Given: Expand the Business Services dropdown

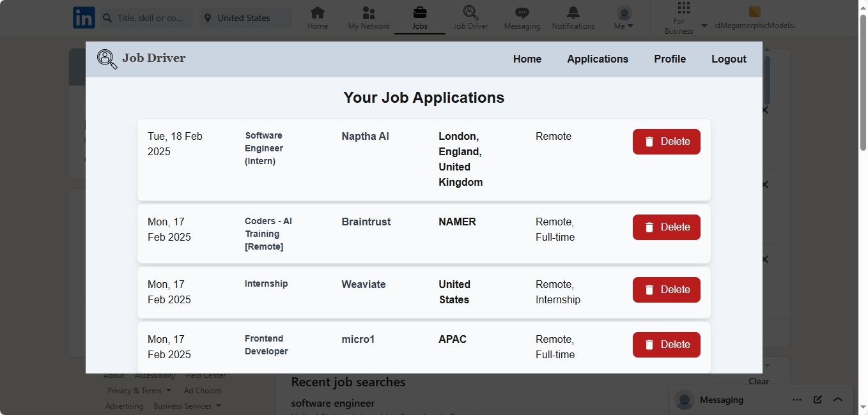Looking at the screenshot, I should (x=187, y=406).
